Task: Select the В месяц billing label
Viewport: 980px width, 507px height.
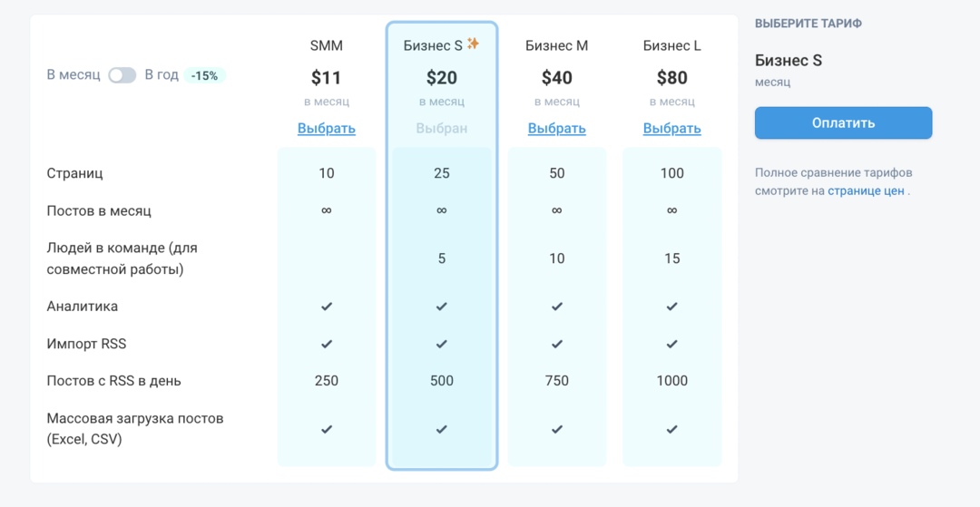Action: tap(73, 75)
